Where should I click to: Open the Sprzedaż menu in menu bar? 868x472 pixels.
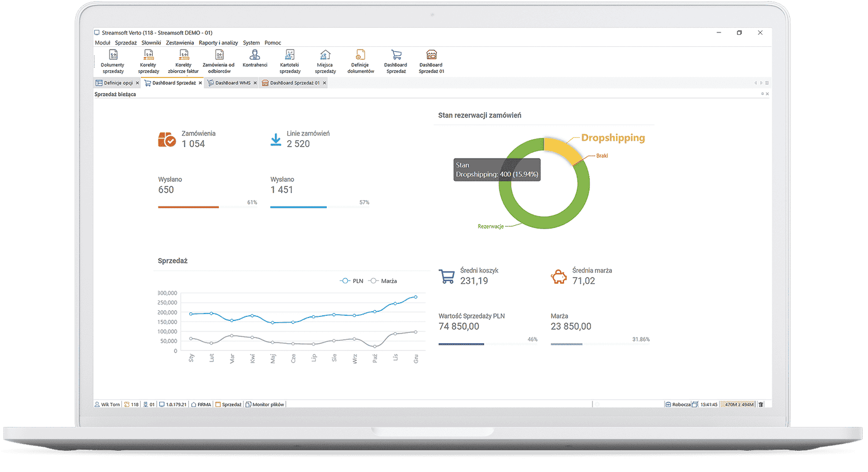tap(125, 43)
